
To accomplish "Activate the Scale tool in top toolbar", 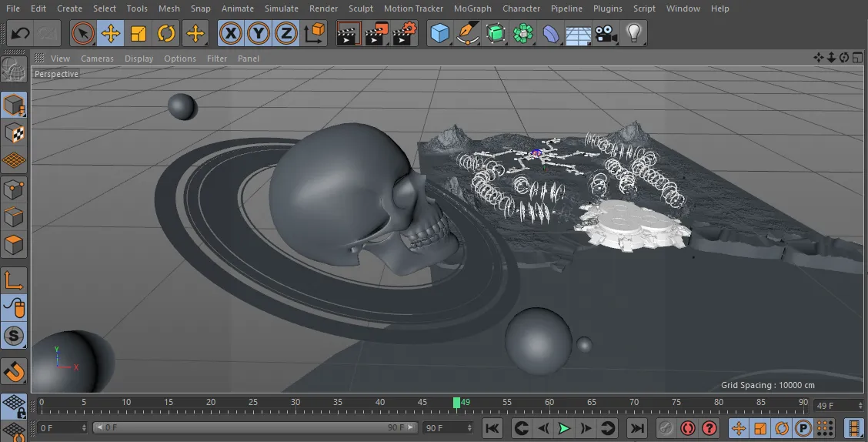I will tap(139, 34).
